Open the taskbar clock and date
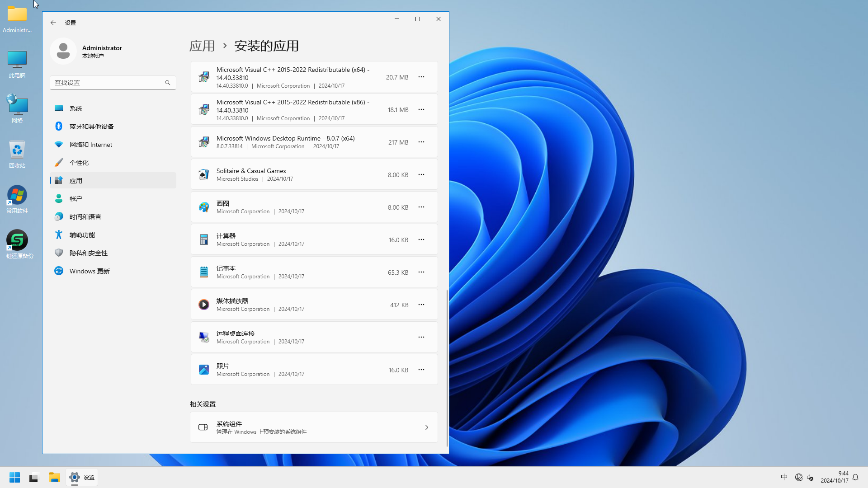 835,477
